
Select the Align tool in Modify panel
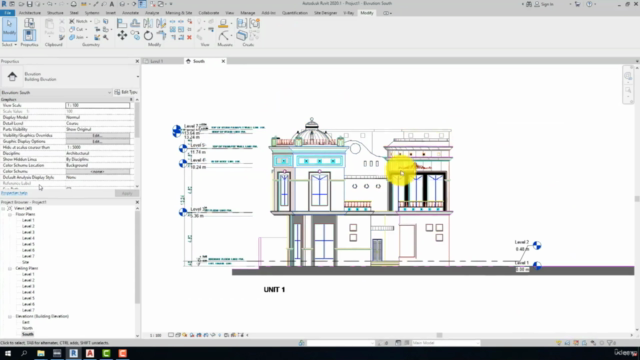pyautogui.click(x=122, y=23)
